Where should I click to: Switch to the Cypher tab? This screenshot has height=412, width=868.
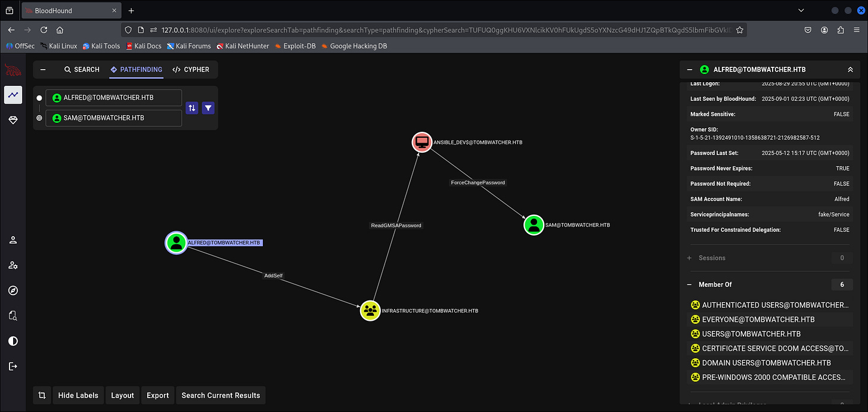coord(191,70)
